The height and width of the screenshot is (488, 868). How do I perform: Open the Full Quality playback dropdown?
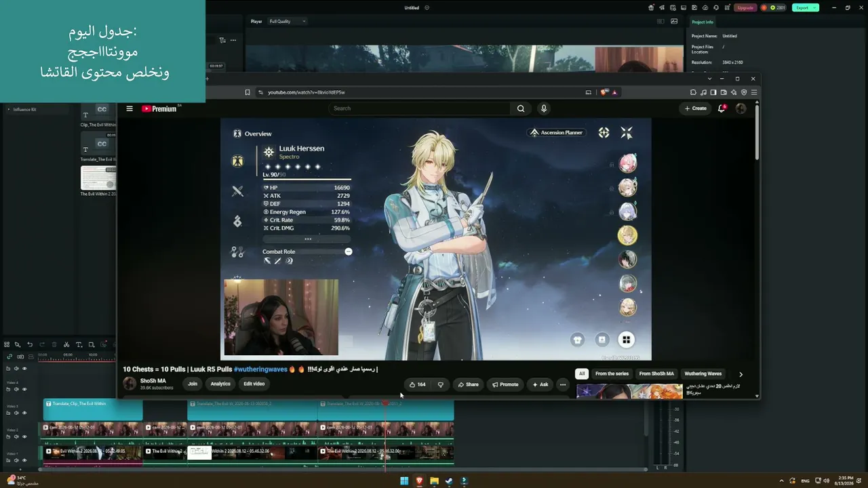(x=288, y=21)
